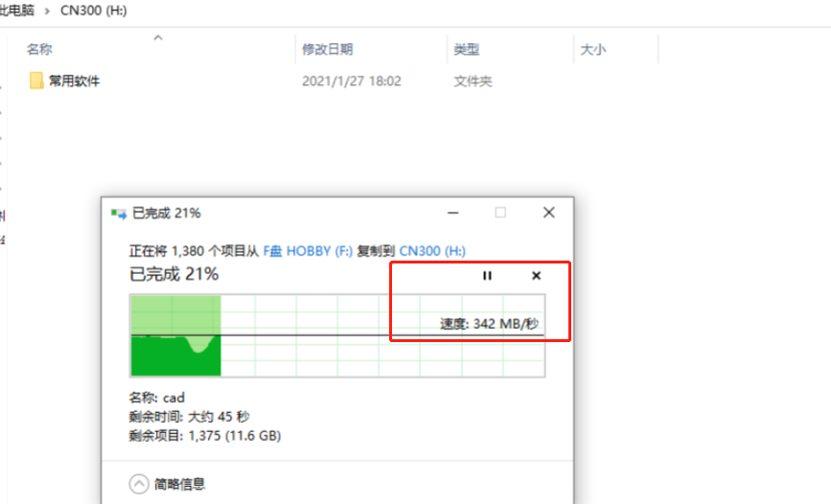Click the 速度: 342 MB/秒 label
This screenshot has height=504, width=831.
(x=489, y=324)
